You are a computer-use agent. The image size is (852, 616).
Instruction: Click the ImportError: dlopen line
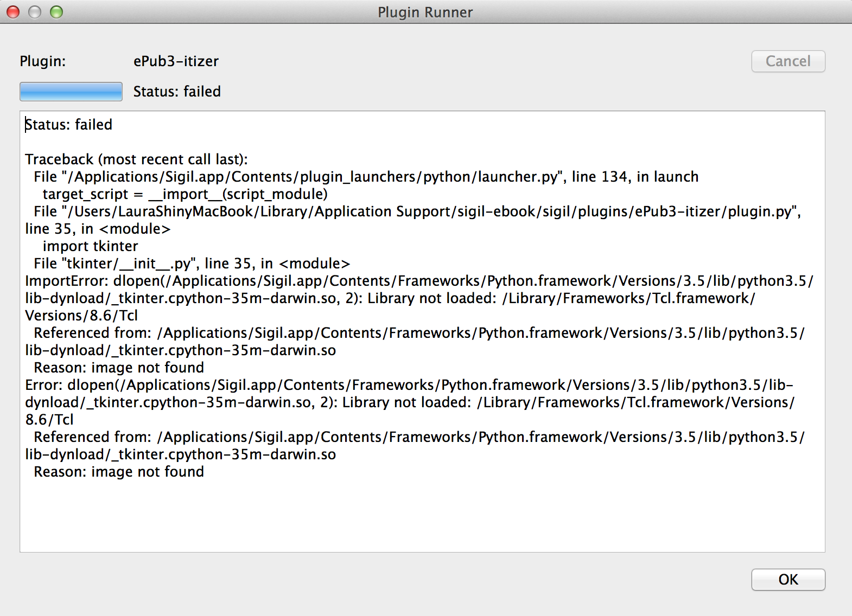[x=419, y=281]
